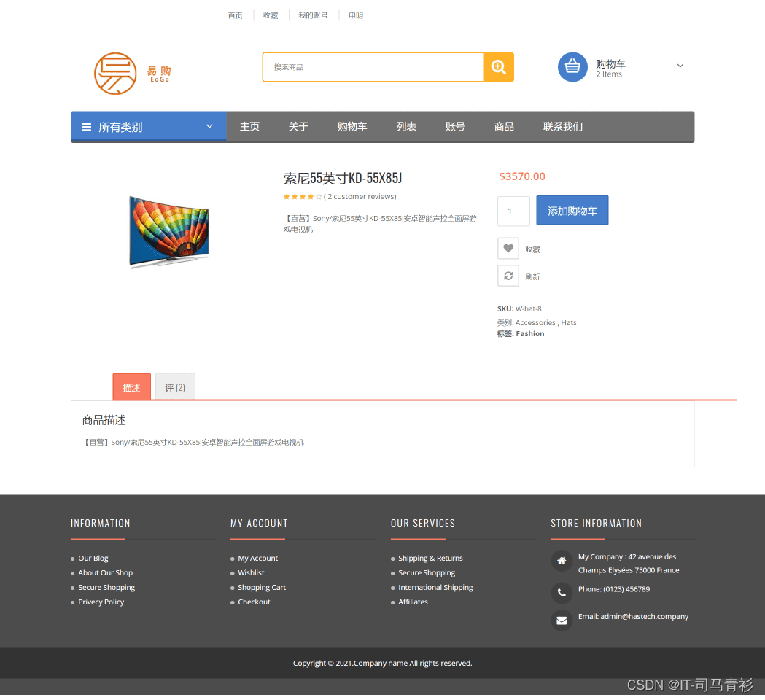Click the 添加购物车 add to cart button
The image size is (765, 700).
[572, 210]
